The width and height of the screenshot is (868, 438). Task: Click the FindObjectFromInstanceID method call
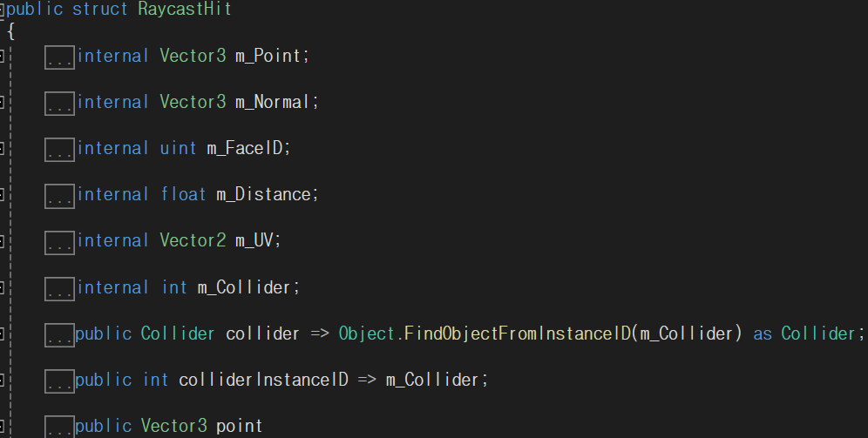coord(519,334)
